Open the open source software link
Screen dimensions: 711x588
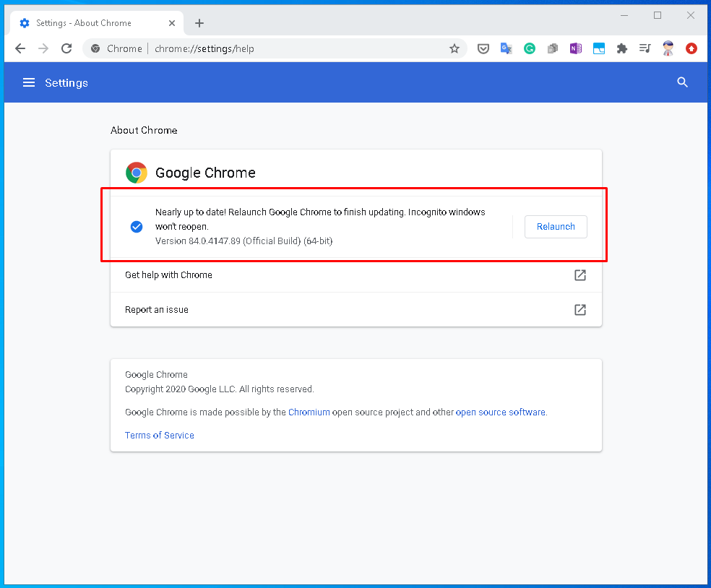[x=500, y=412]
